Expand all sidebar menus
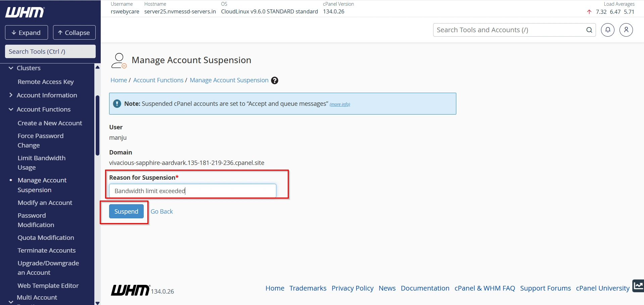 [27, 33]
